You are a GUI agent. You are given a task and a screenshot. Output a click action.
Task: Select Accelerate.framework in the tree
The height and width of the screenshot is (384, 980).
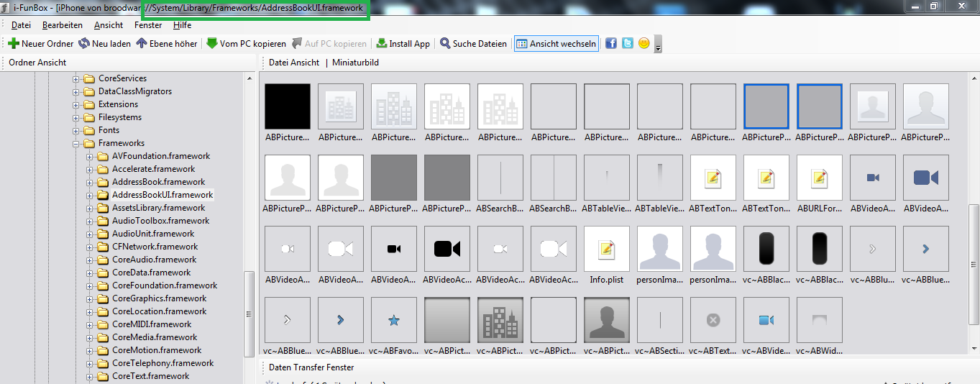pyautogui.click(x=153, y=169)
